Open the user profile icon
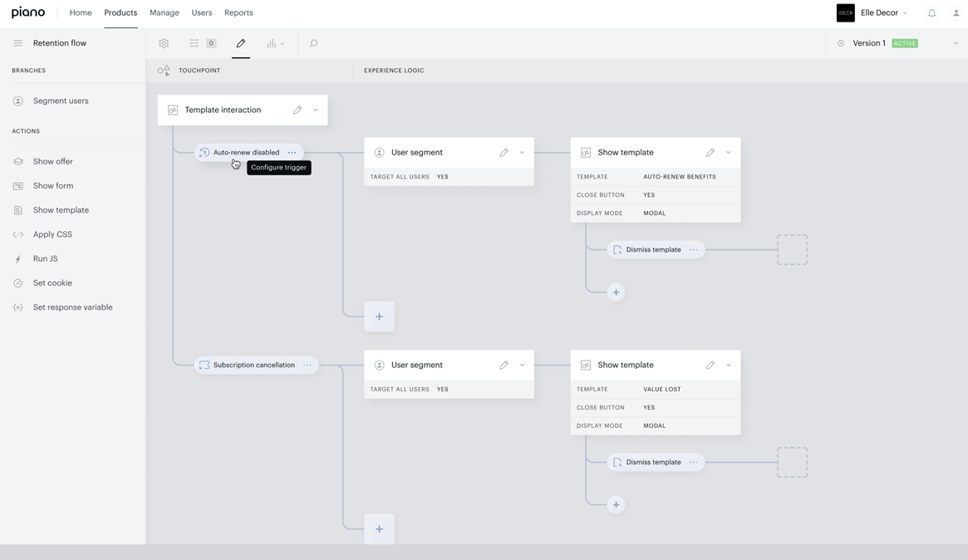 pyautogui.click(x=956, y=13)
